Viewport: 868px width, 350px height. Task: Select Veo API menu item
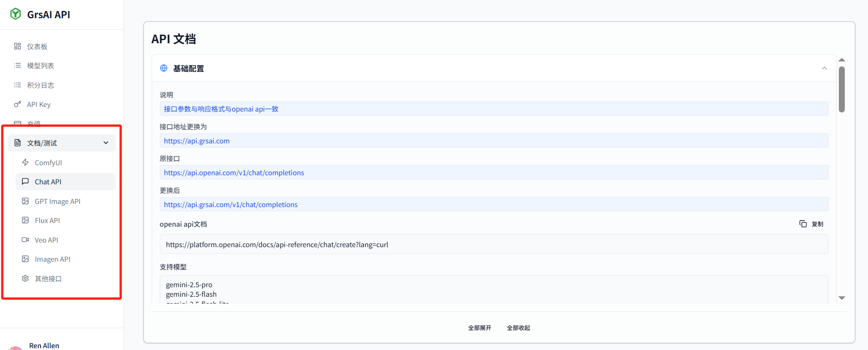[x=66, y=240]
